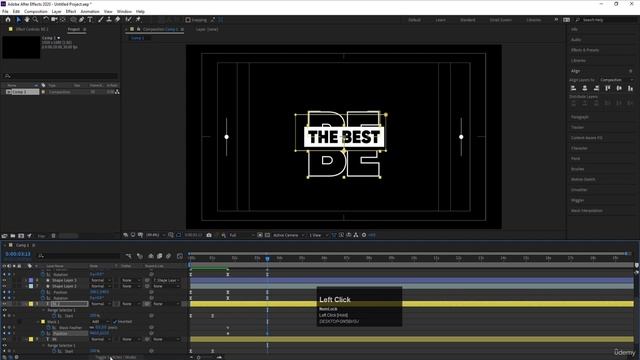The height and width of the screenshot is (360, 640).
Task: Open the Effect menu
Action: pyautogui.click(x=71, y=11)
